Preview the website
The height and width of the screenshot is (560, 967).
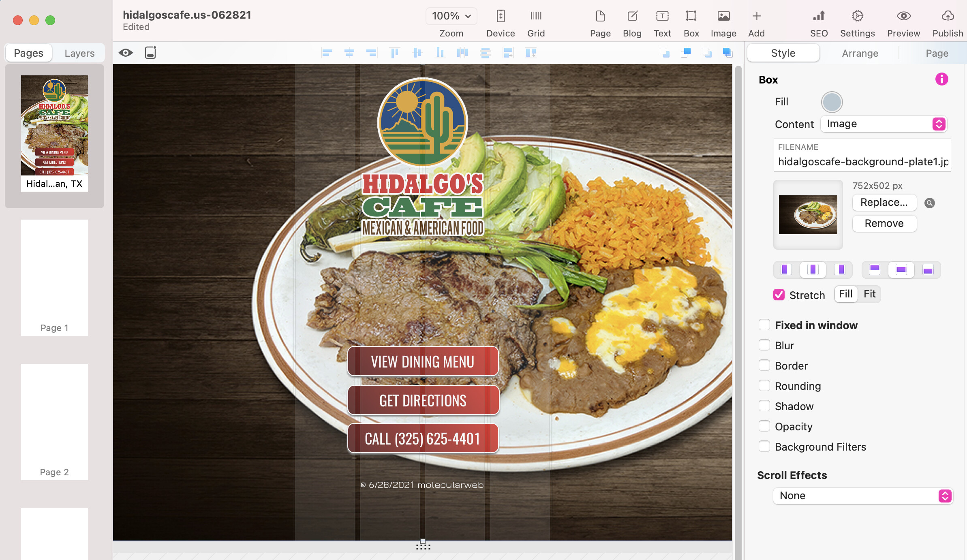coord(903,23)
